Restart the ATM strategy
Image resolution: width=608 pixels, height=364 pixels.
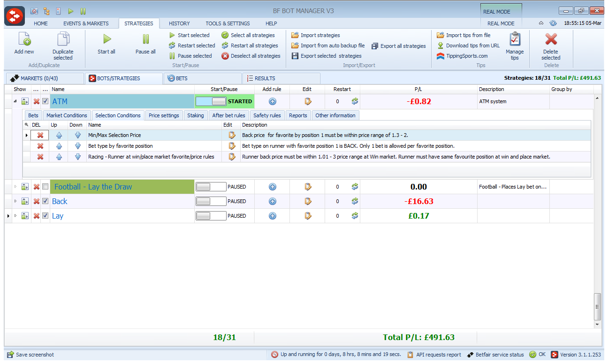coord(355,101)
